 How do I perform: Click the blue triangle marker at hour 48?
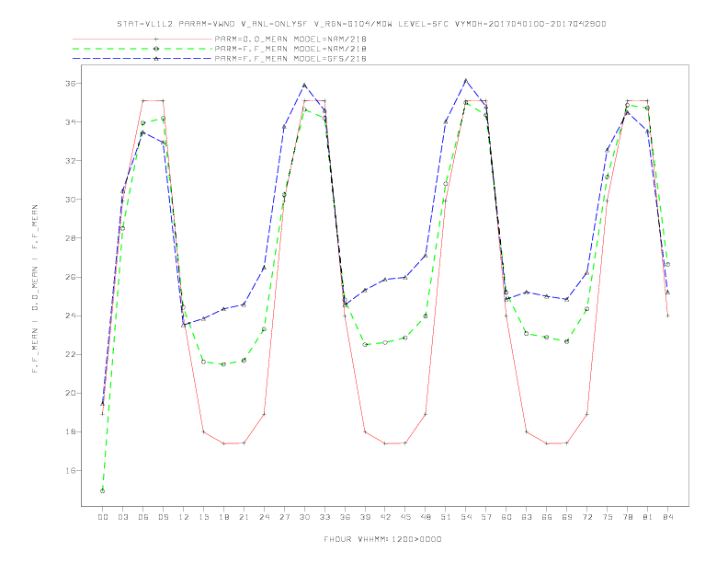pos(426,256)
